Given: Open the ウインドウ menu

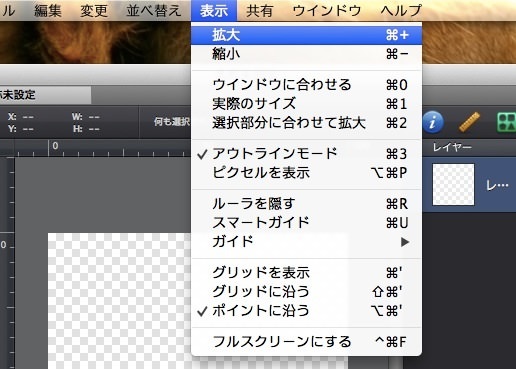Looking at the screenshot, I should coord(327,11).
